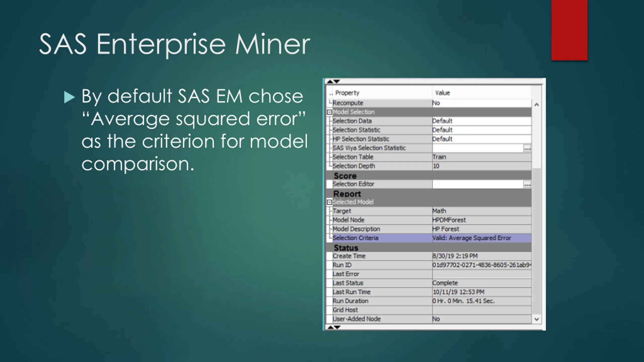This screenshot has width=644, height=362.
Task: Select the Selection Data property label
Action: tap(352, 121)
